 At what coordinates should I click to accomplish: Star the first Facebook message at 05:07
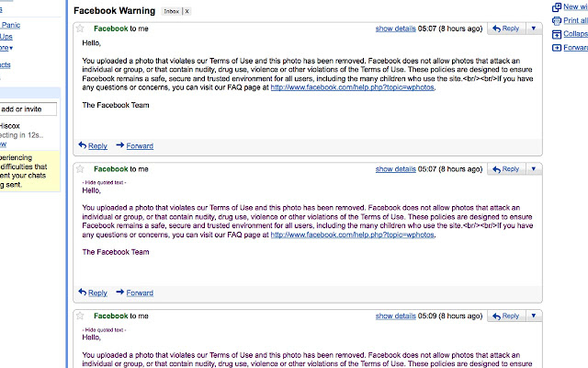tap(80, 29)
